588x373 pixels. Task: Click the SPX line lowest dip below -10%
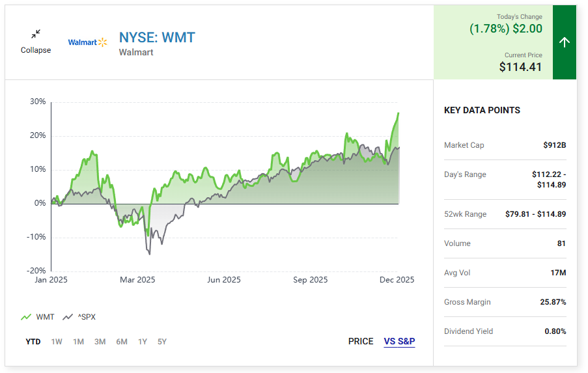click(150, 254)
